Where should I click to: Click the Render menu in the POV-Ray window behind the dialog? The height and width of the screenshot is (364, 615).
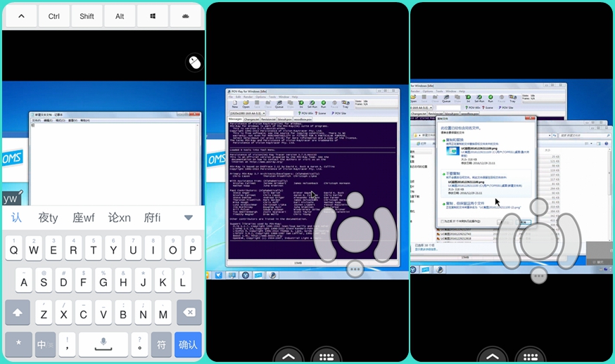(415, 91)
